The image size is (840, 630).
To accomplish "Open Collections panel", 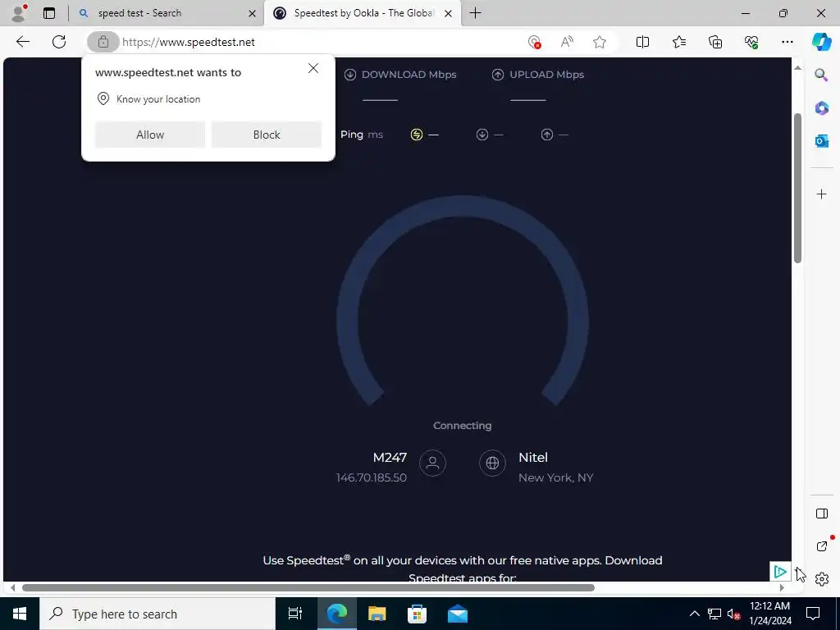I will point(715,42).
